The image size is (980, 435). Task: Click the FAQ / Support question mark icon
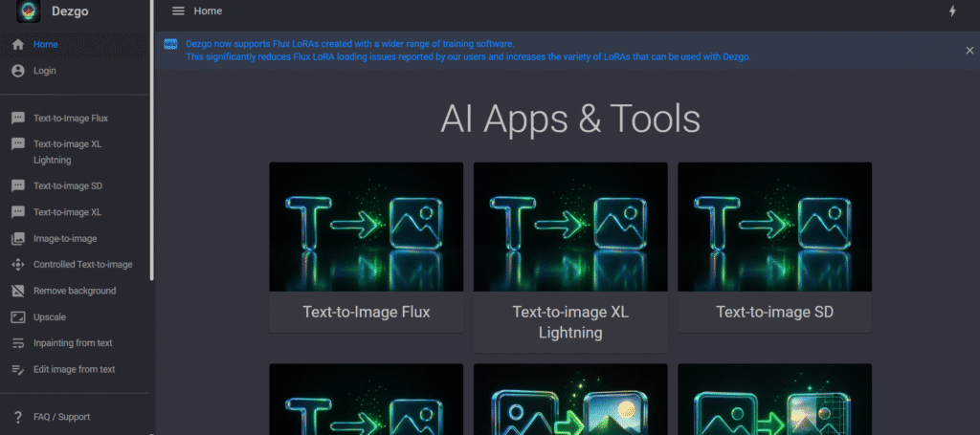tap(18, 417)
